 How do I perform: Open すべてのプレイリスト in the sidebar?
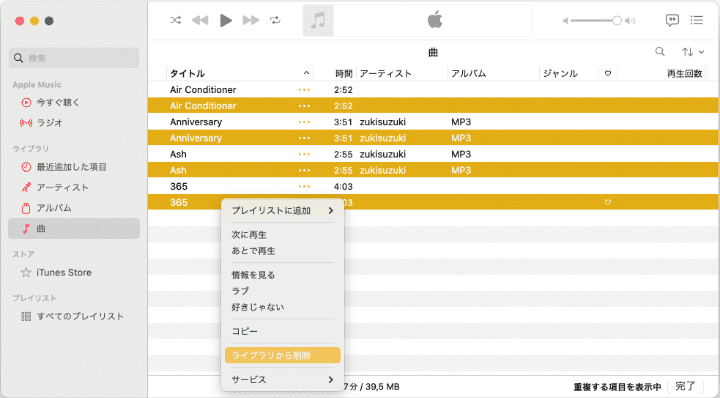(x=74, y=316)
